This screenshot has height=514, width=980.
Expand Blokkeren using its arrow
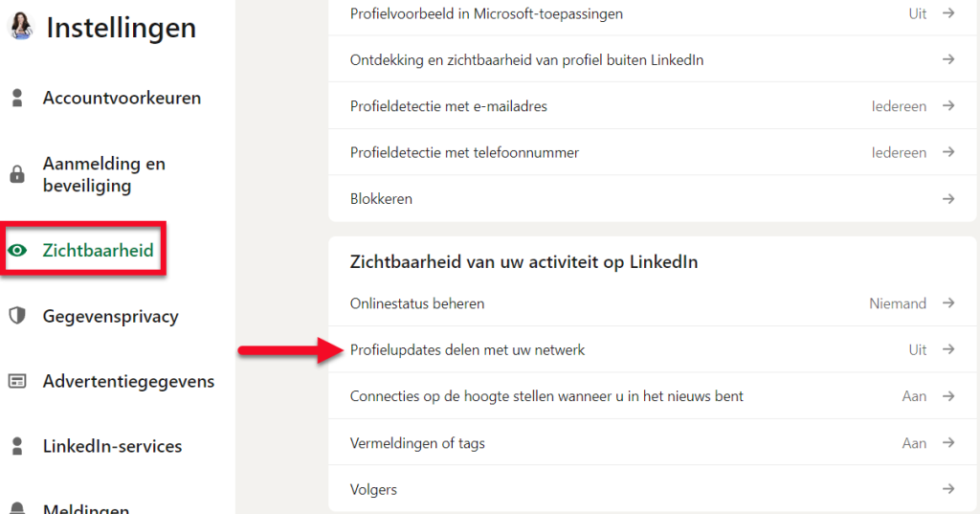(948, 199)
